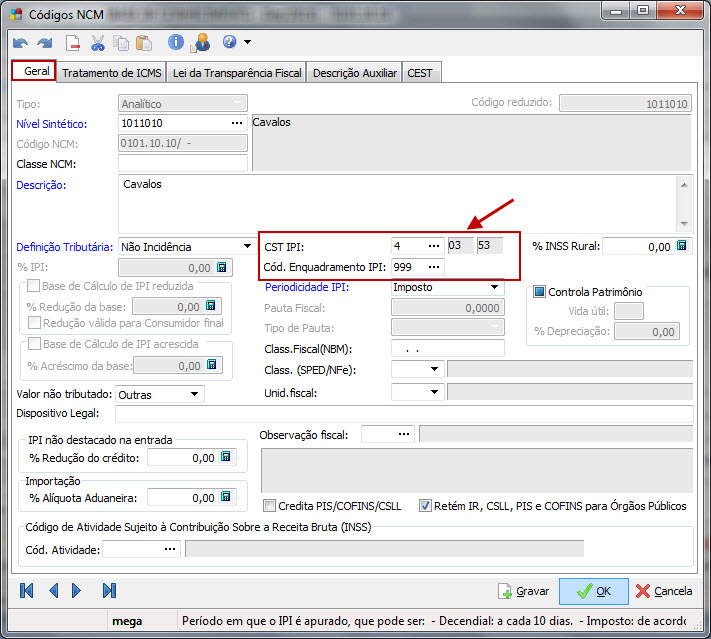
Task: Open calculator for % INSS Rural
Action: [x=680, y=246]
